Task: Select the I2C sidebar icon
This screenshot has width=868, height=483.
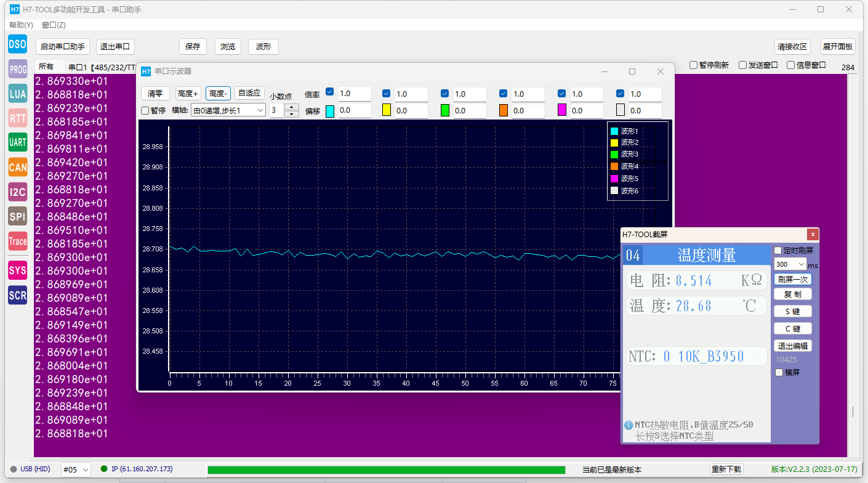Action: [18, 192]
